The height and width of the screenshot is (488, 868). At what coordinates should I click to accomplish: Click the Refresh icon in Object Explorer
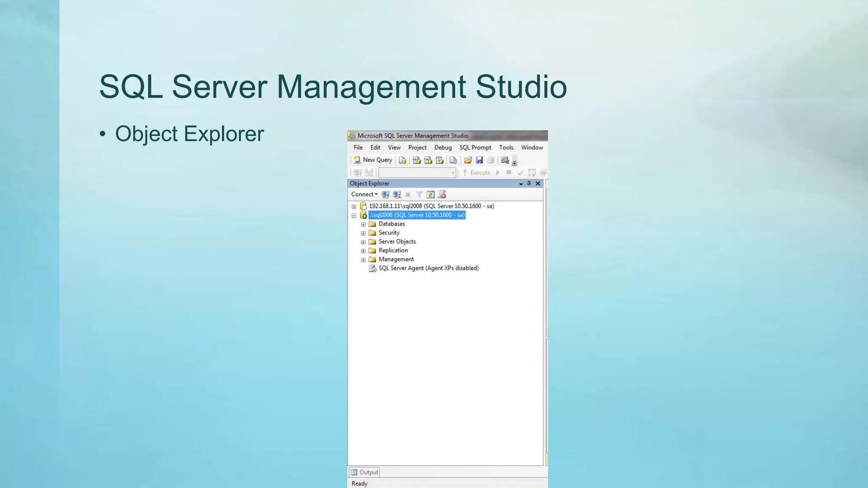[x=431, y=194]
